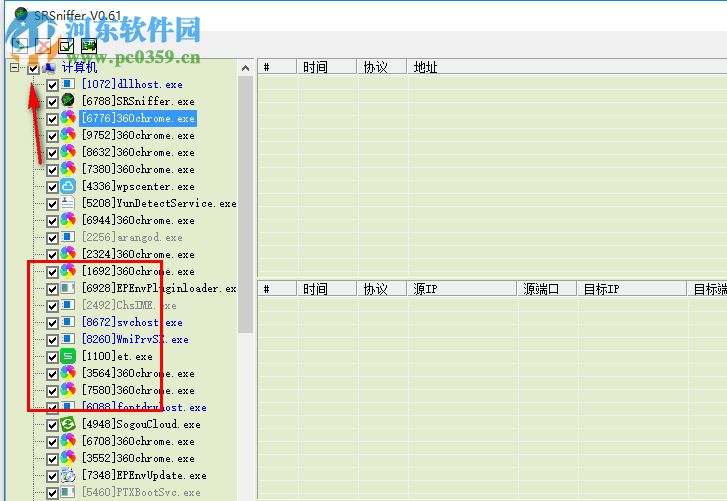Click the window icon of [2492]ChsIME.exe

[x=68, y=305]
